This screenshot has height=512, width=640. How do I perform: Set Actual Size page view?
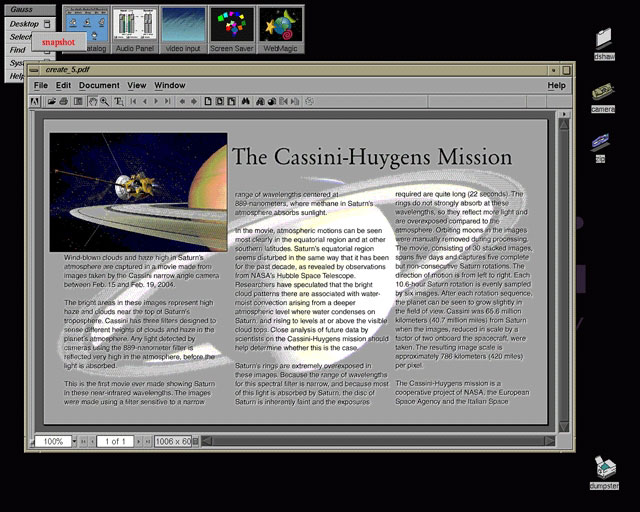click(x=208, y=101)
